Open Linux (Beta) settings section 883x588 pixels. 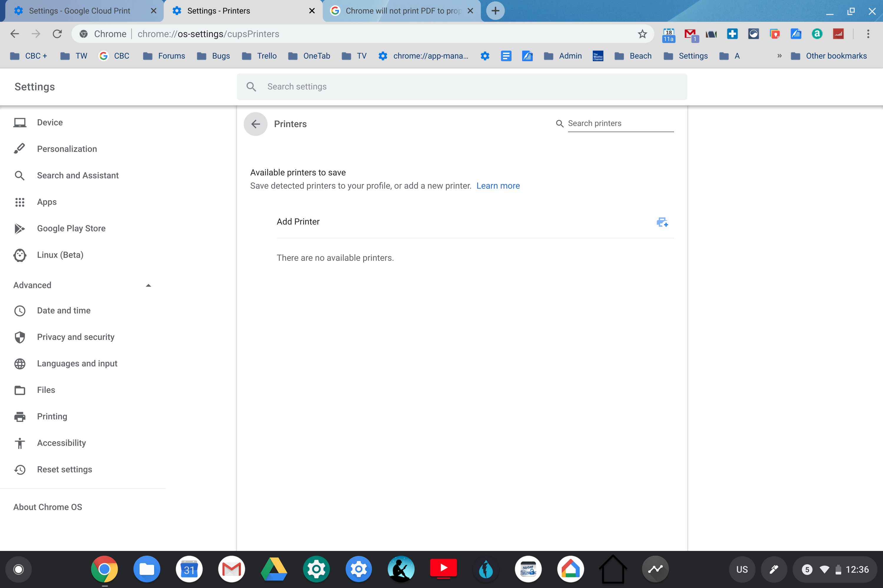click(60, 255)
